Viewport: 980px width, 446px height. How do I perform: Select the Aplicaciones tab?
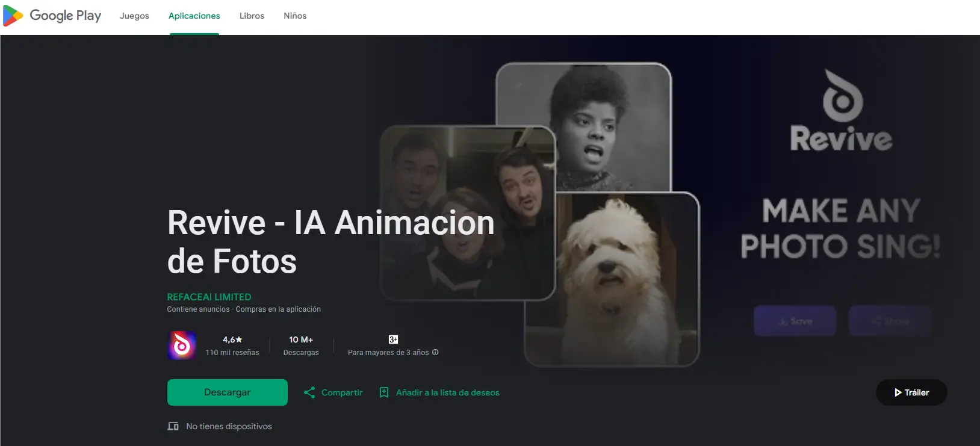194,16
